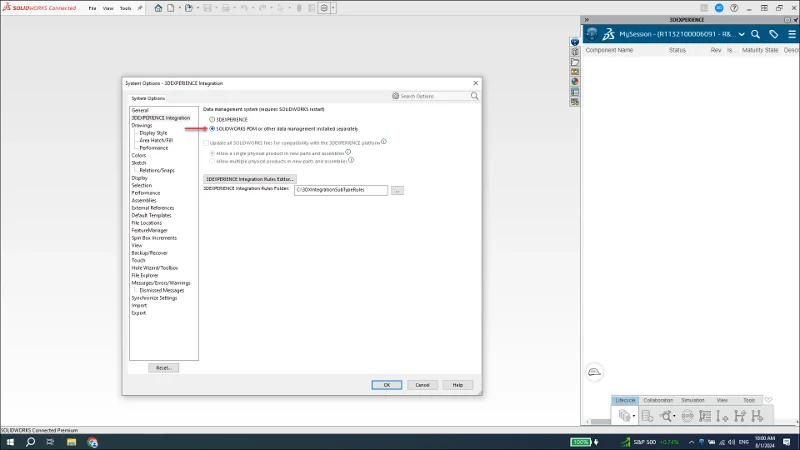Viewport: 800px width, 450px height.
Task: Click the search icon in Search Options box
Action: click(396, 96)
